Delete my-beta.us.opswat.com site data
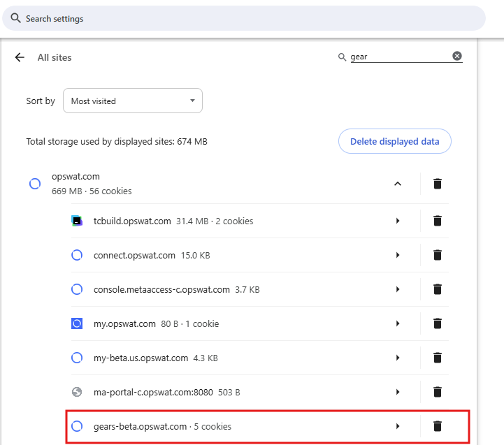The width and height of the screenshot is (504, 445). (x=438, y=358)
